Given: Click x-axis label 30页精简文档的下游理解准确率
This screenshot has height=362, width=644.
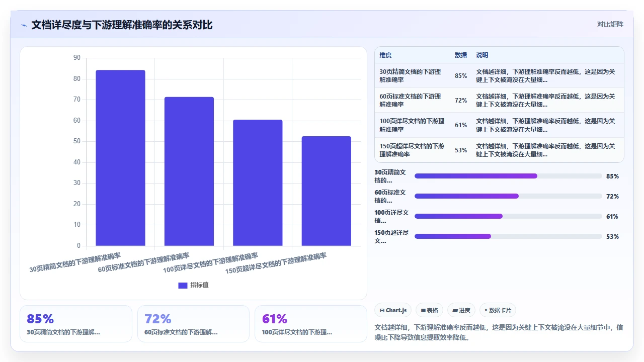Looking at the screenshot, I should [75, 262].
